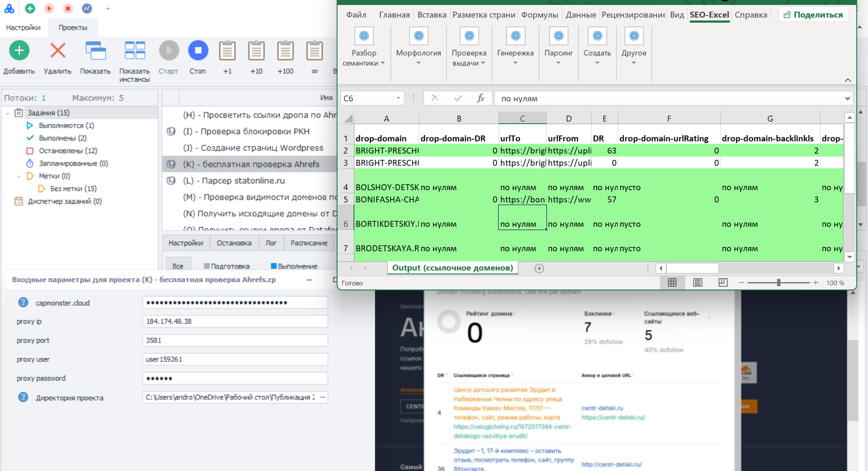Click the small green add icon in title bar
The width and height of the screenshot is (868, 471).
(30, 8)
